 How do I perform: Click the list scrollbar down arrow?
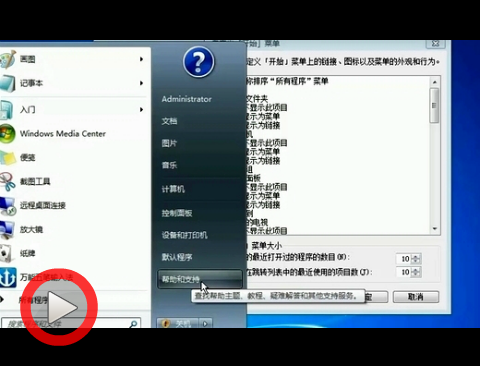(434, 229)
